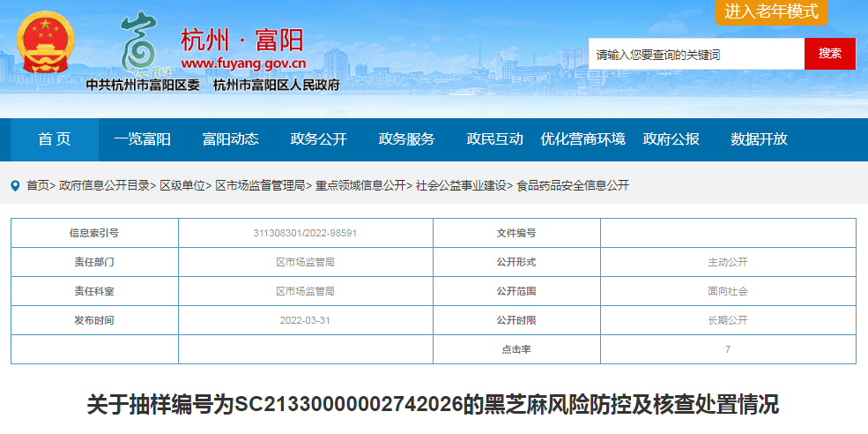This screenshot has height=434, width=868.
Task: Open 政府信息公开目录 breadcrumb link
Action: [x=104, y=186]
